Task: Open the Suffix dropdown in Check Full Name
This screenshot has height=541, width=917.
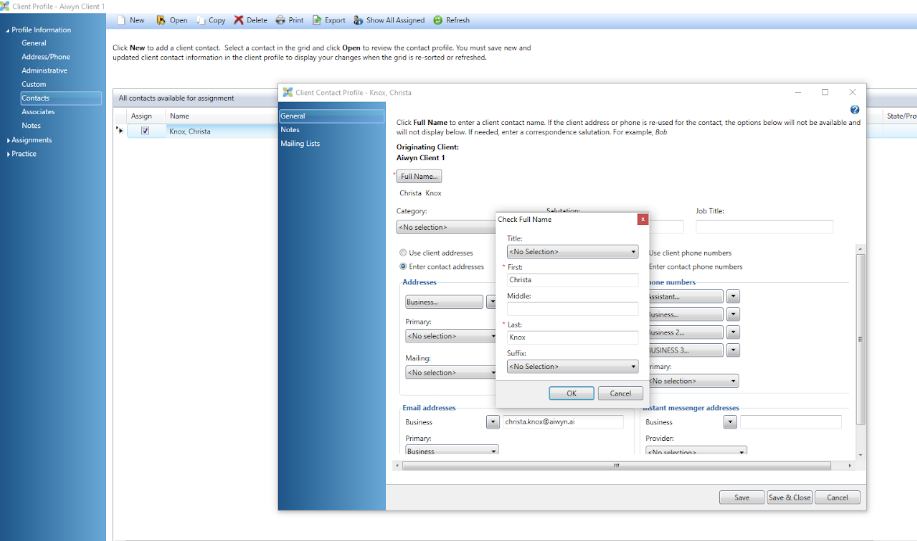Action: [x=572, y=366]
